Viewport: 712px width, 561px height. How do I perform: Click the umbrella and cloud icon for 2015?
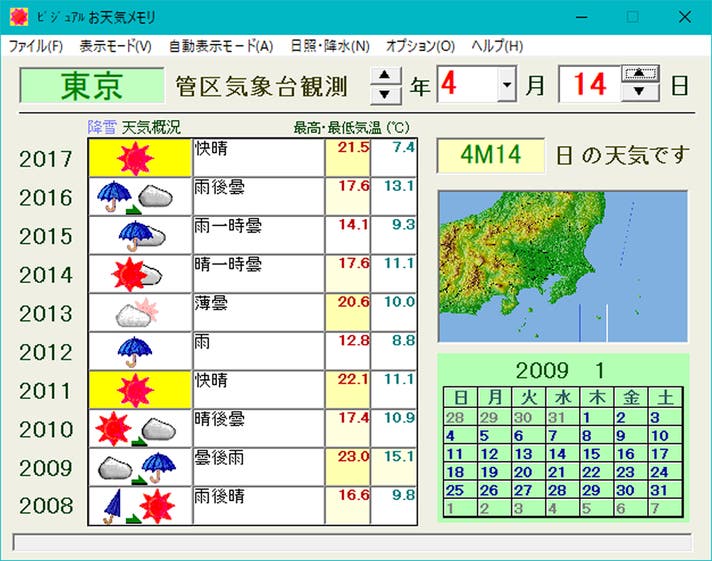[139, 236]
